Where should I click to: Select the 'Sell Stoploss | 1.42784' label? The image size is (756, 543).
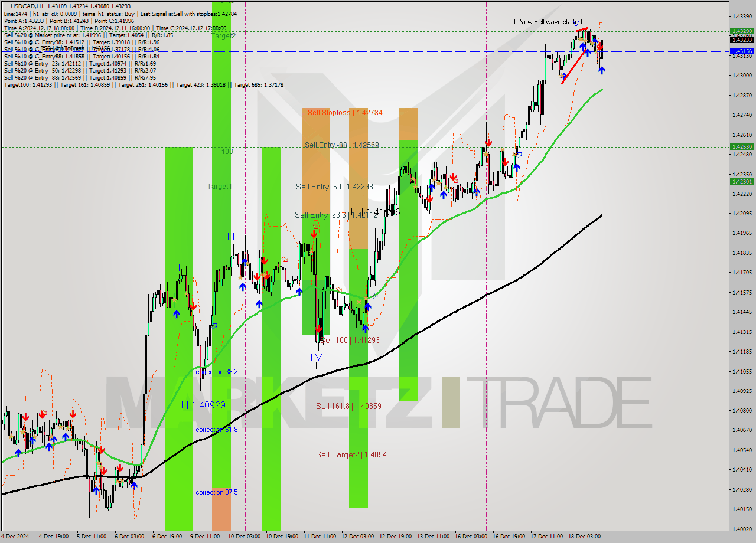click(345, 112)
